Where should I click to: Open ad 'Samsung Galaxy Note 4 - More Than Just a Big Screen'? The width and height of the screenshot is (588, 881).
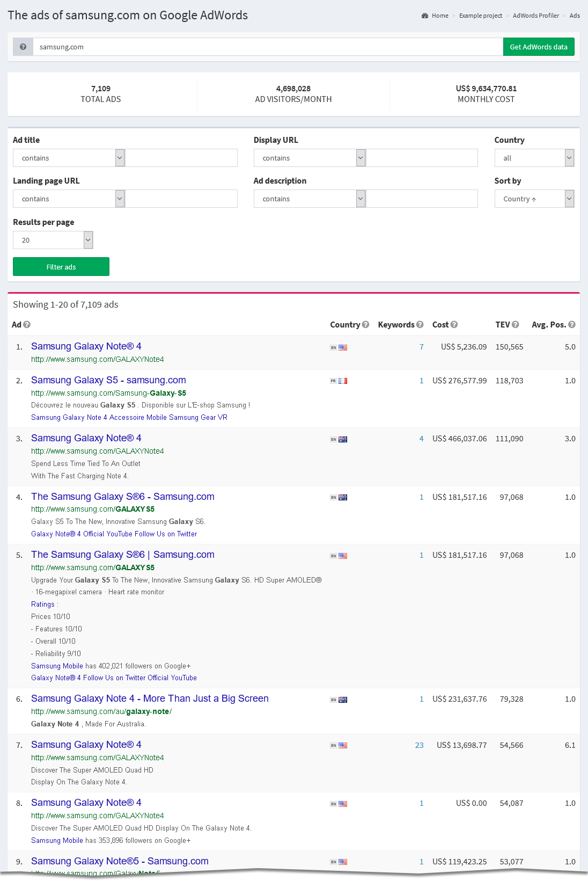(x=150, y=698)
